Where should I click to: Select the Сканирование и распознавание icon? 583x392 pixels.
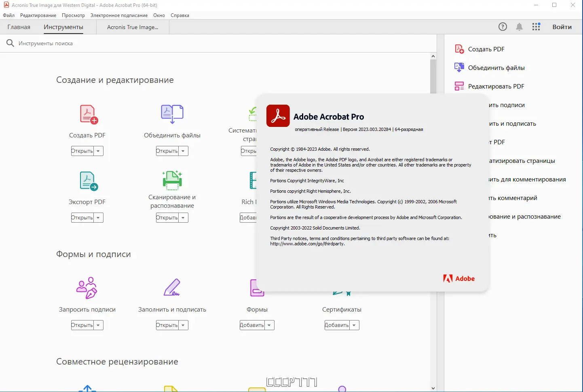pos(172,181)
